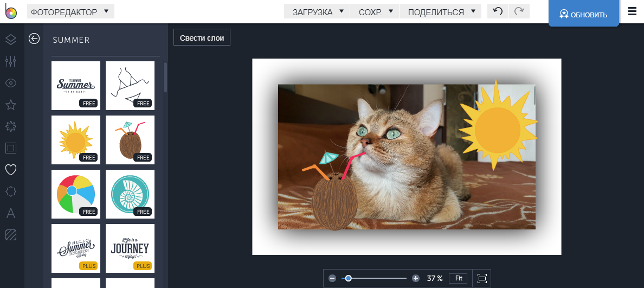644x288 pixels.
Task: Undo the last action
Action: [498, 11]
